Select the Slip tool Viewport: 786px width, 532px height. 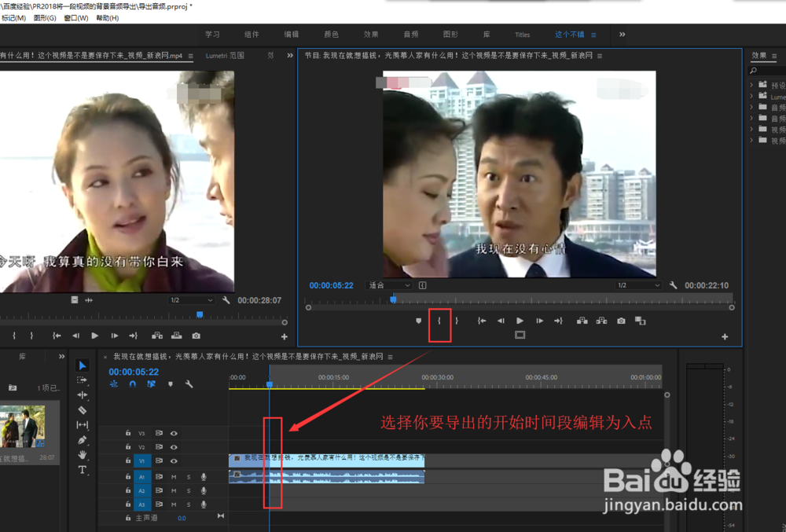pos(83,425)
